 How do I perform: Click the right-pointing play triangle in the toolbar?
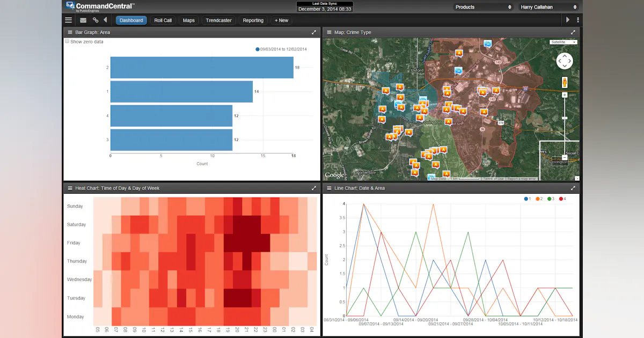coord(568,20)
